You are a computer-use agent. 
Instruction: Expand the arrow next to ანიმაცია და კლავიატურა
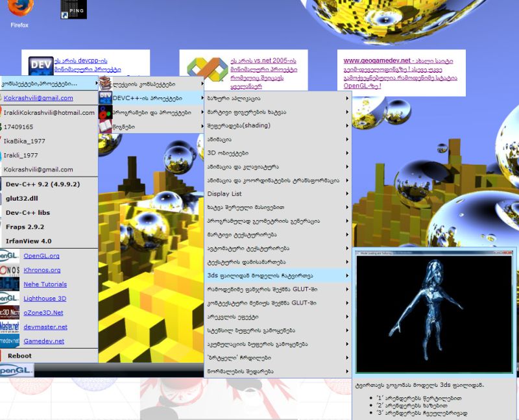(347, 167)
